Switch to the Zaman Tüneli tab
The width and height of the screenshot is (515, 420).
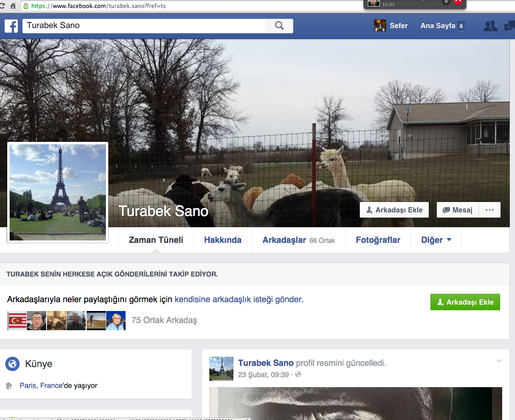click(x=156, y=240)
